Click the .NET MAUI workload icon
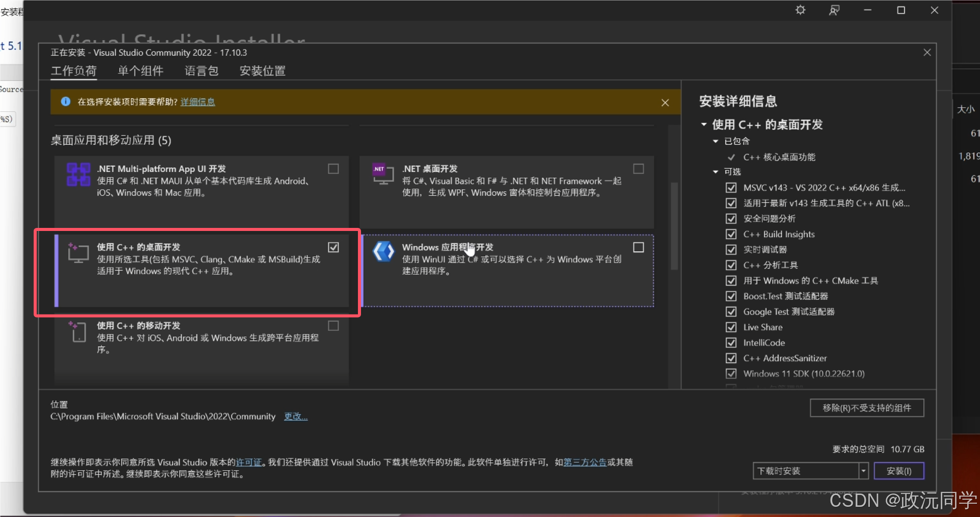The height and width of the screenshot is (517, 980). [79, 174]
